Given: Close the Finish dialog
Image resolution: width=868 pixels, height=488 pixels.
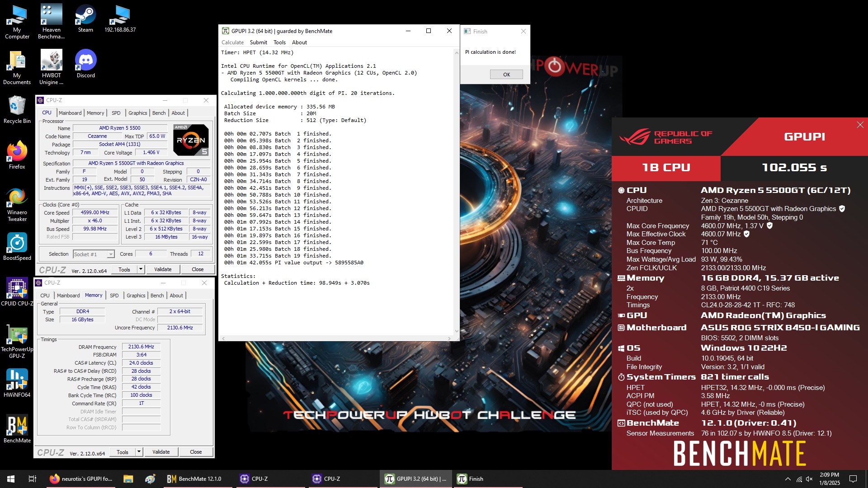Looking at the screenshot, I should coord(524,31).
